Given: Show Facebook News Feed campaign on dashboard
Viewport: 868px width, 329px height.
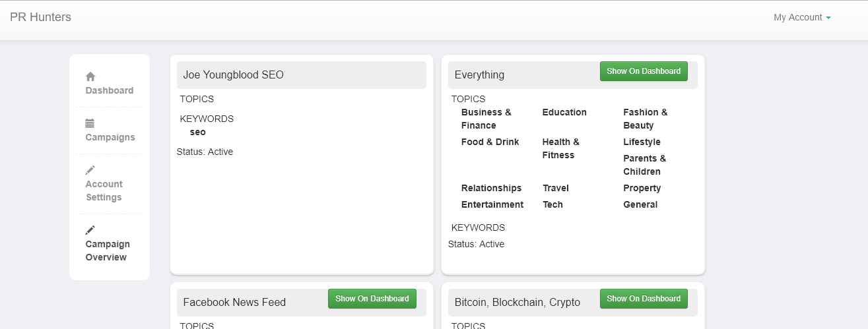Looking at the screenshot, I should [x=372, y=299].
